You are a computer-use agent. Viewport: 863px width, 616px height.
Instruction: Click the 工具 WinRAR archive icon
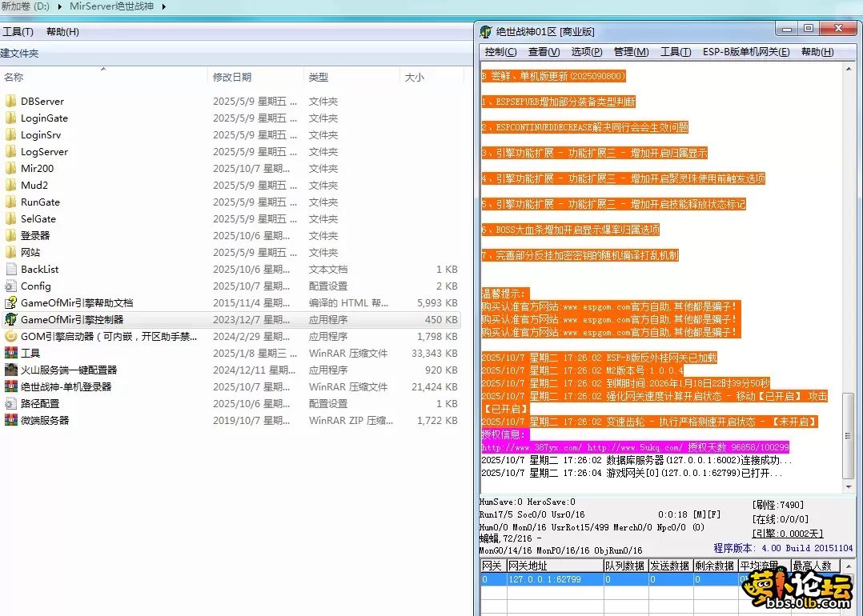pos(10,354)
